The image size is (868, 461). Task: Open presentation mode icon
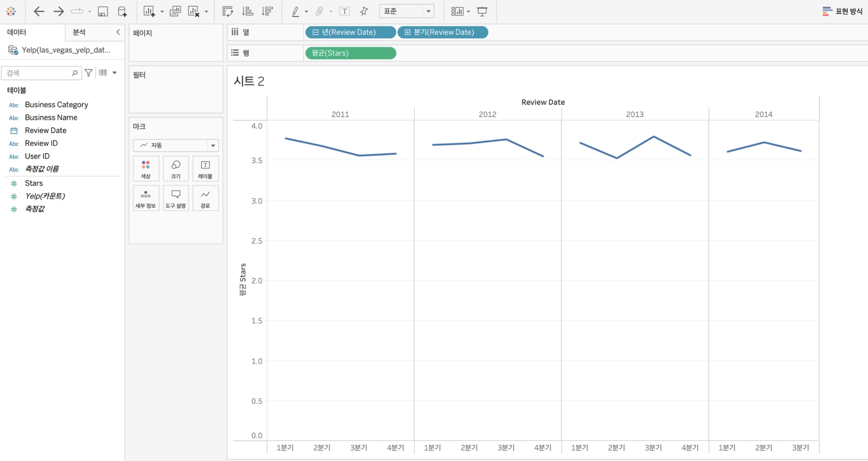click(482, 12)
